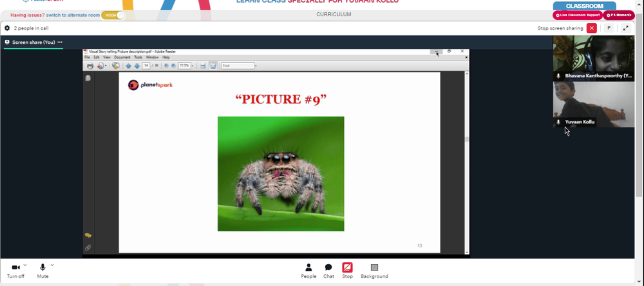Click the fit full page icon
Viewport: 644px width, 286px height.
213,66
